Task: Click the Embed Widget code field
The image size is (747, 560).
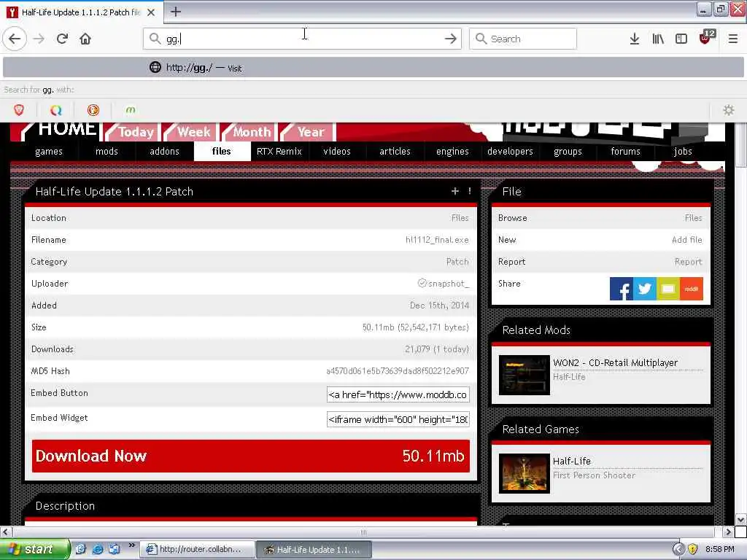Action: pos(398,419)
